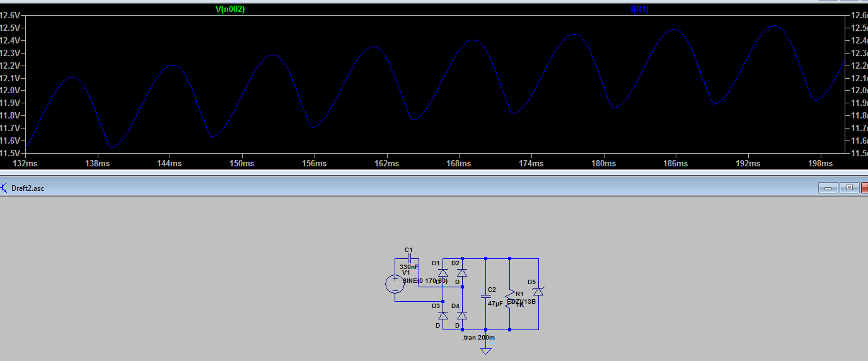868x361 pixels.
Task: Select the I(R1) trace label
Action: pos(639,9)
